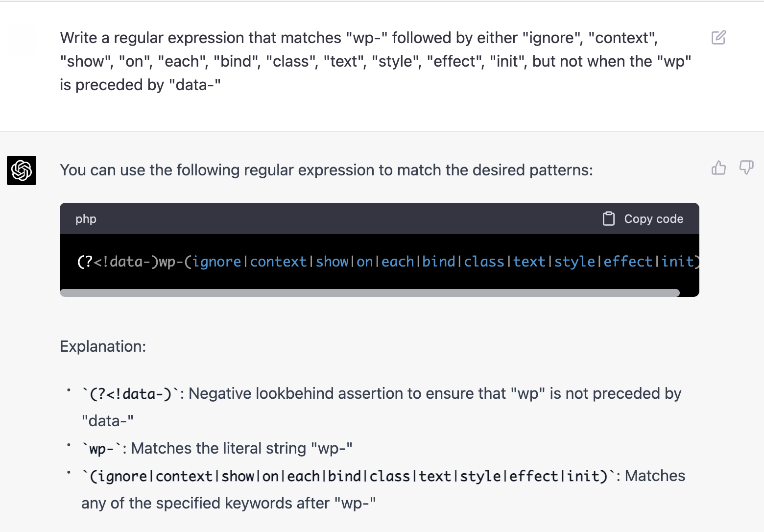Click the clipboard icon beside Copy code

coord(608,218)
